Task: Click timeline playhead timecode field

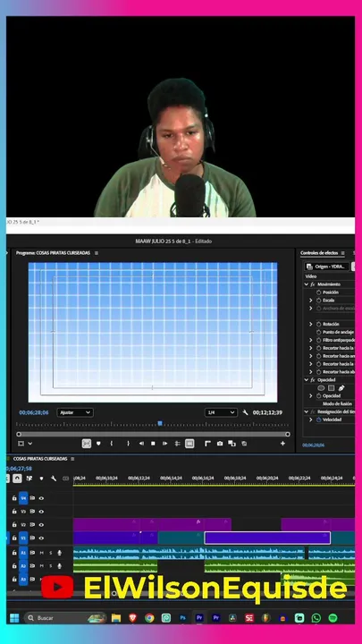Action: tap(19, 468)
